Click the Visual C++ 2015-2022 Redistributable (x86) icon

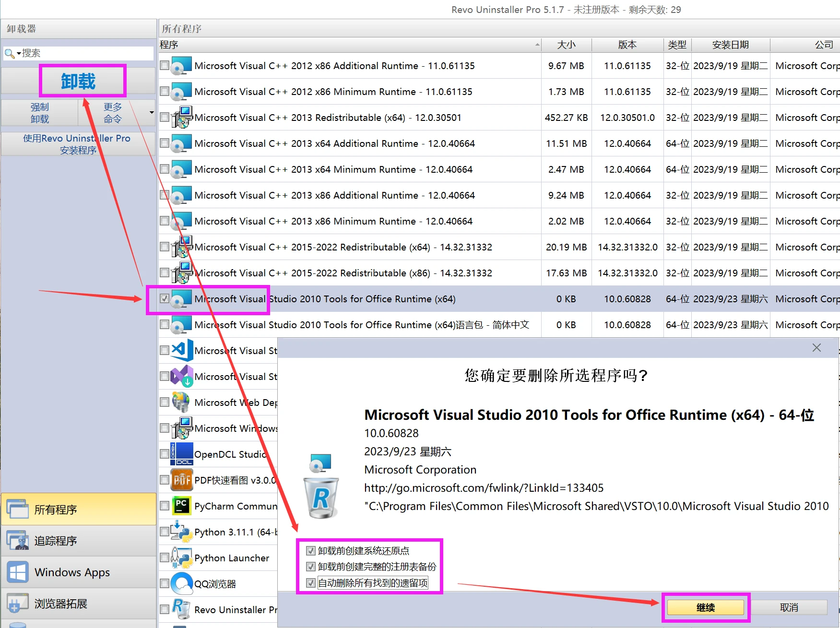(x=182, y=273)
